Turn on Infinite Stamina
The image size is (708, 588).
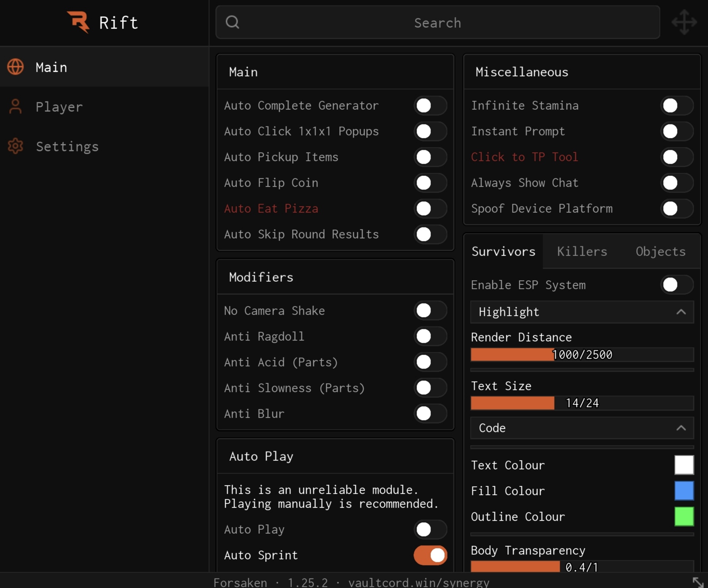[677, 106]
